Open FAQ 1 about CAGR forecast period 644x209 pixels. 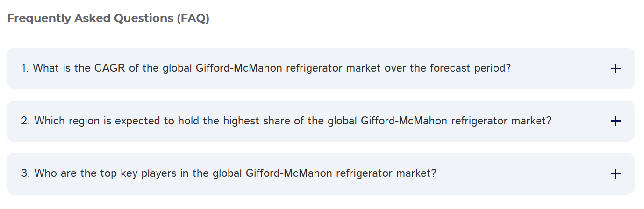(x=321, y=68)
